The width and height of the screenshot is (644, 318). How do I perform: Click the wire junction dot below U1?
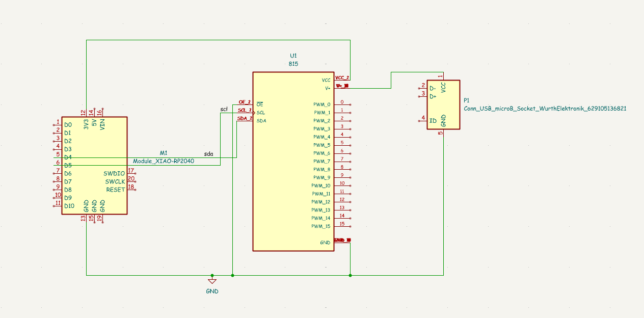(350, 276)
